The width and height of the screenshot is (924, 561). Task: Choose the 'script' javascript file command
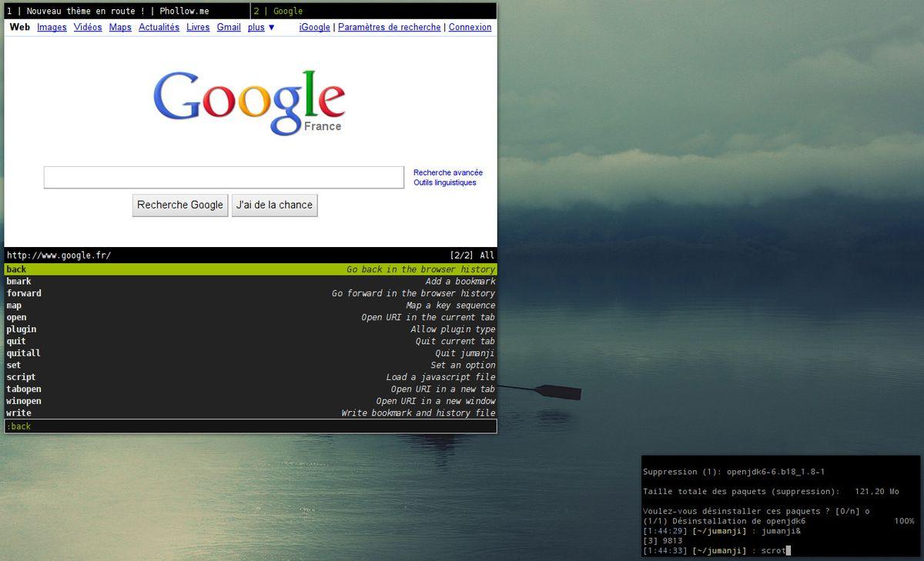tap(251, 377)
